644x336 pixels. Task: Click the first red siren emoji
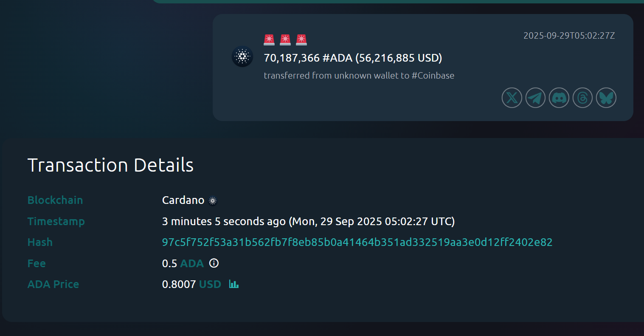(269, 40)
